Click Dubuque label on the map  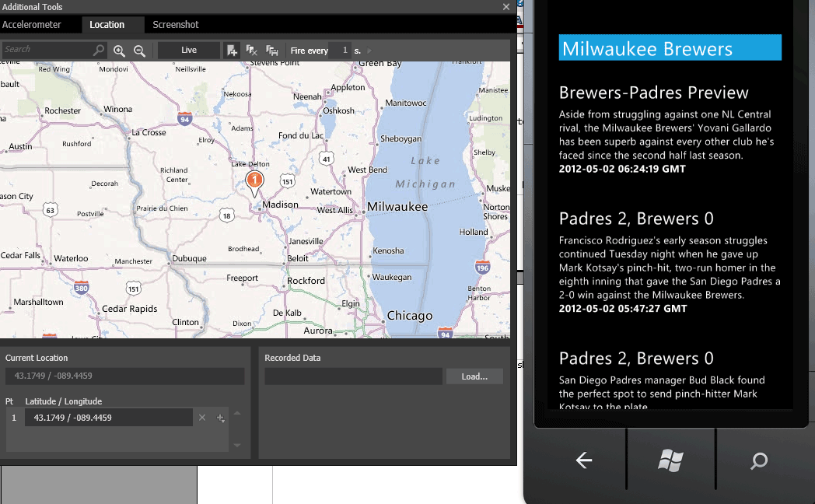189,258
